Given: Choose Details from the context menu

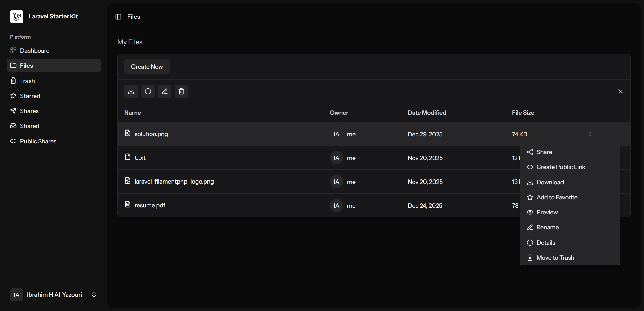Looking at the screenshot, I should coord(570,243).
